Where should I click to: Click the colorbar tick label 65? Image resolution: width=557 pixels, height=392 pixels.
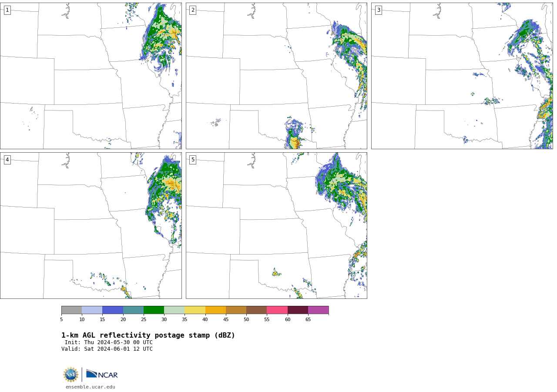(x=308, y=320)
